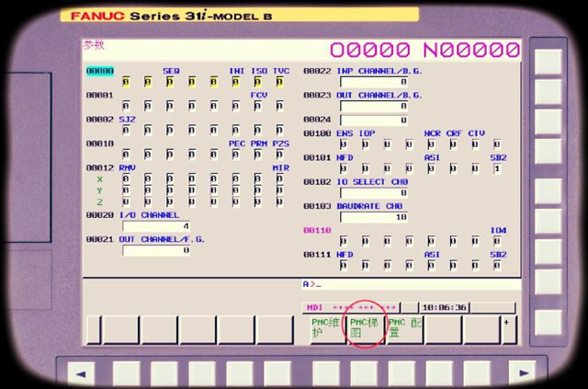The image size is (588, 389).
Task: Click parameter number 00100
Action: (x=317, y=133)
